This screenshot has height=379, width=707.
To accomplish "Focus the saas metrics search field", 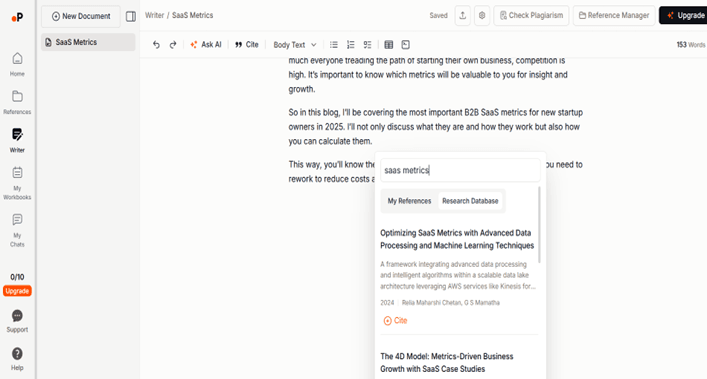I will [x=460, y=170].
